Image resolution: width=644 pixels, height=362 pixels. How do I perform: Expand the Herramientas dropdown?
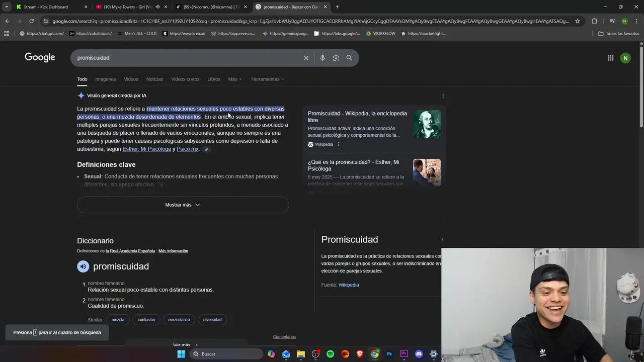click(x=268, y=79)
